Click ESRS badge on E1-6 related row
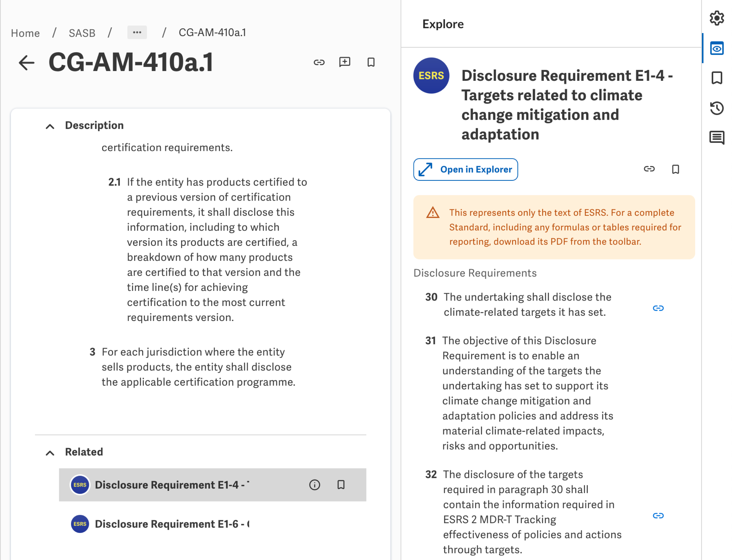The width and height of the screenshot is (732, 560). point(80,524)
